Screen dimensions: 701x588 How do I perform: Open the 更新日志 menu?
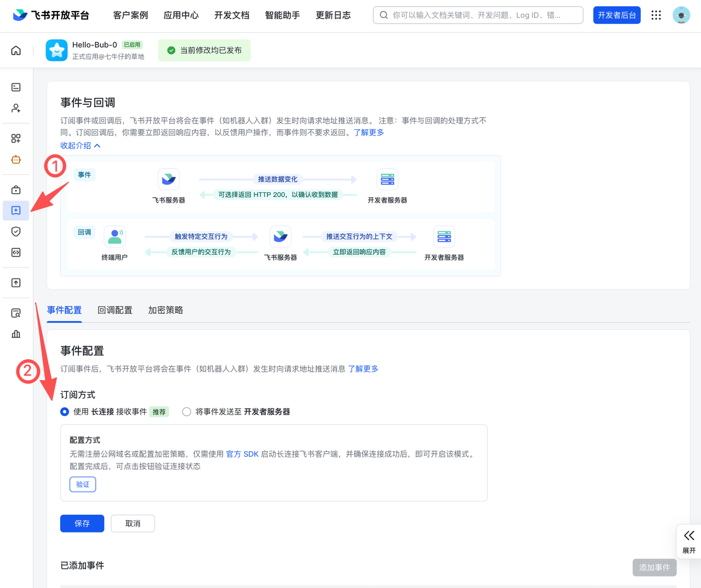tap(333, 15)
